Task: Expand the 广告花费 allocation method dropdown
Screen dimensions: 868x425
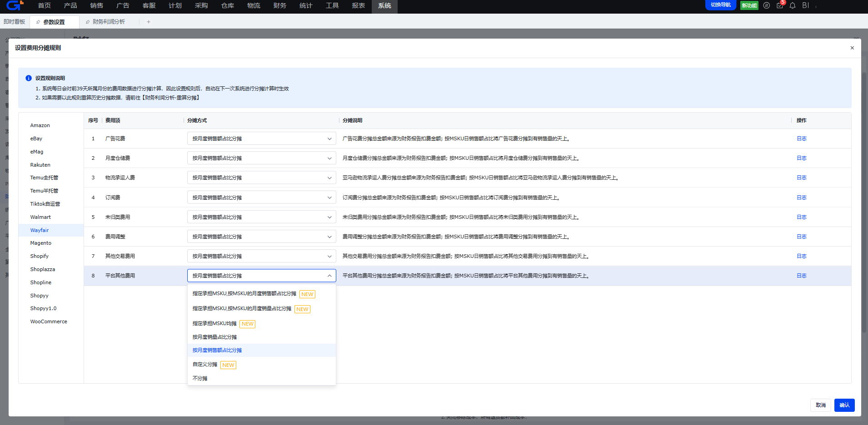Action: (261, 138)
